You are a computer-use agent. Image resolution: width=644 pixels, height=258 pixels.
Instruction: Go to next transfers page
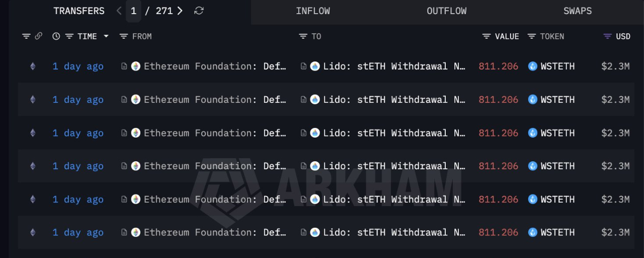pyautogui.click(x=180, y=11)
